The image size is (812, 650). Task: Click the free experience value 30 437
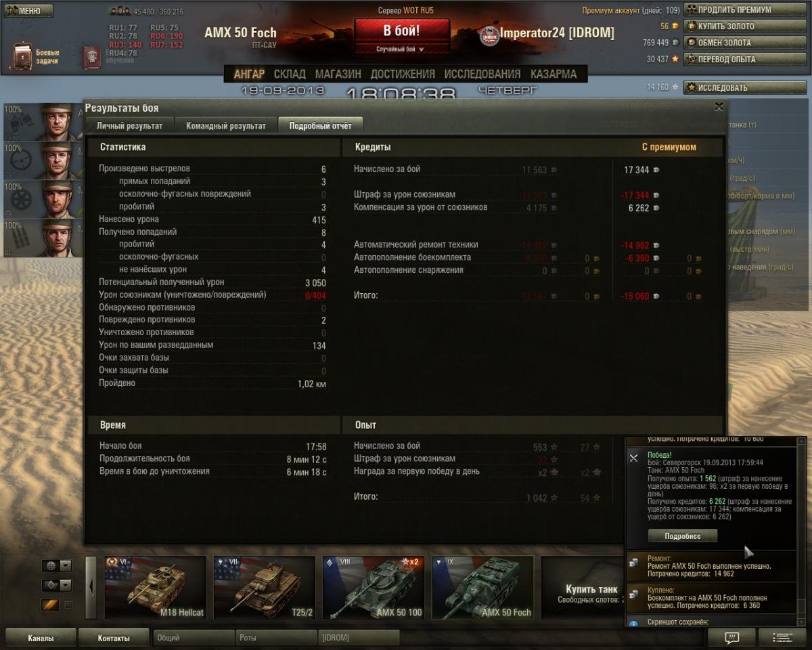click(x=658, y=60)
